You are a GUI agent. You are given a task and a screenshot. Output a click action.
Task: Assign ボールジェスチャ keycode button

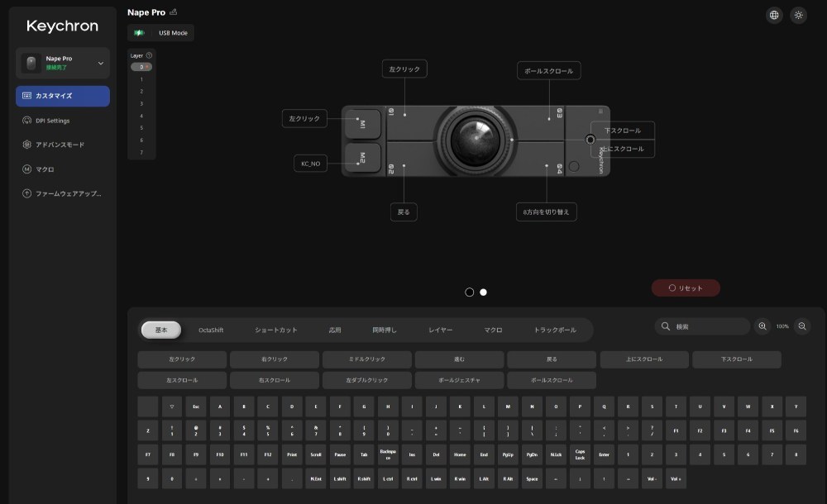[459, 380]
